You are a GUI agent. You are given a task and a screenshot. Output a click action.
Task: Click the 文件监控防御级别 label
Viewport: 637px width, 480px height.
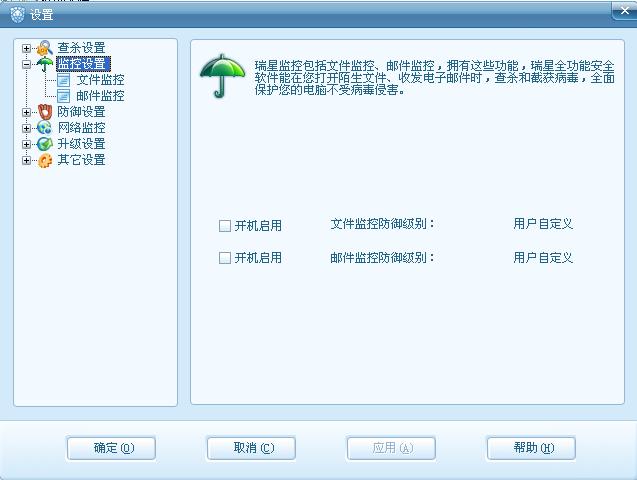382,224
